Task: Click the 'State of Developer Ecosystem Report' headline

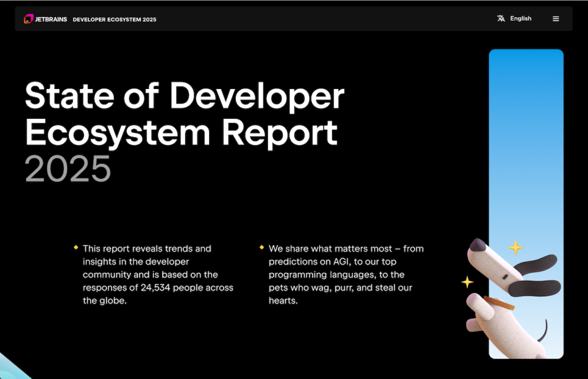Action: point(184,114)
